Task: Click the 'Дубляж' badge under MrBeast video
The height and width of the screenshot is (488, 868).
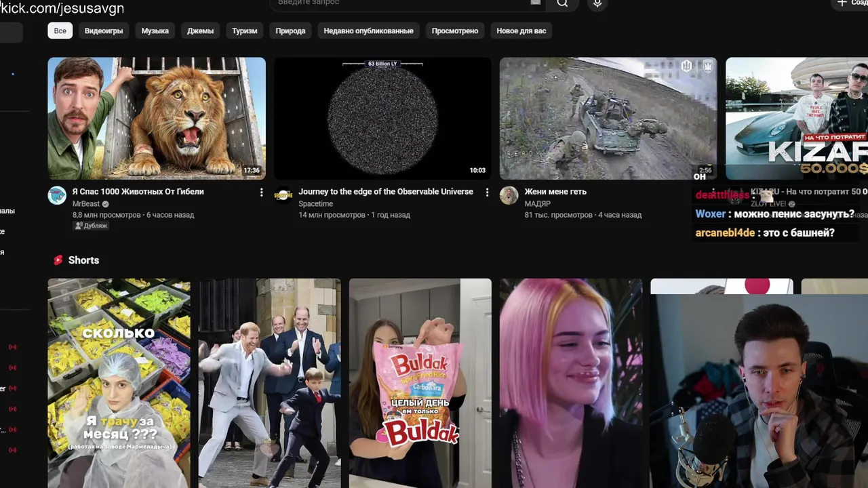Action: pos(91,226)
